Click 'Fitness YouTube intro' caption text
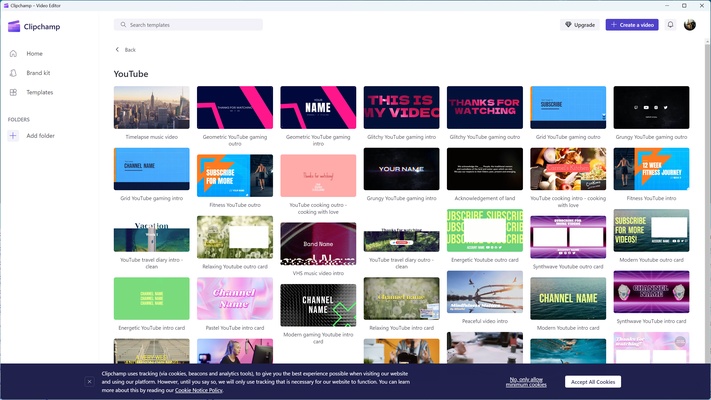This screenshot has width=711, height=400. [x=651, y=198]
